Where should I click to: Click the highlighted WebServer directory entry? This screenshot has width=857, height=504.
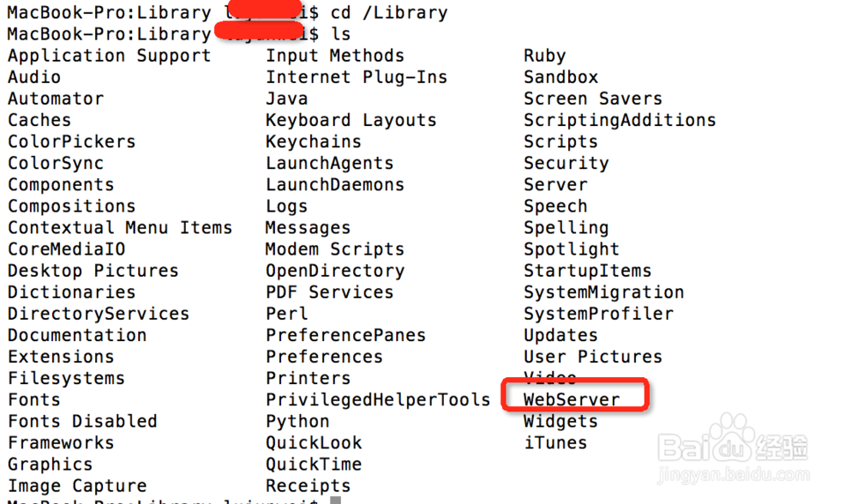pos(571,399)
